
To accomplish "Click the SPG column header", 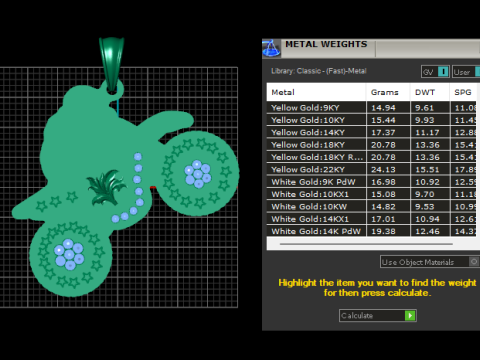I will pyautogui.click(x=464, y=92).
